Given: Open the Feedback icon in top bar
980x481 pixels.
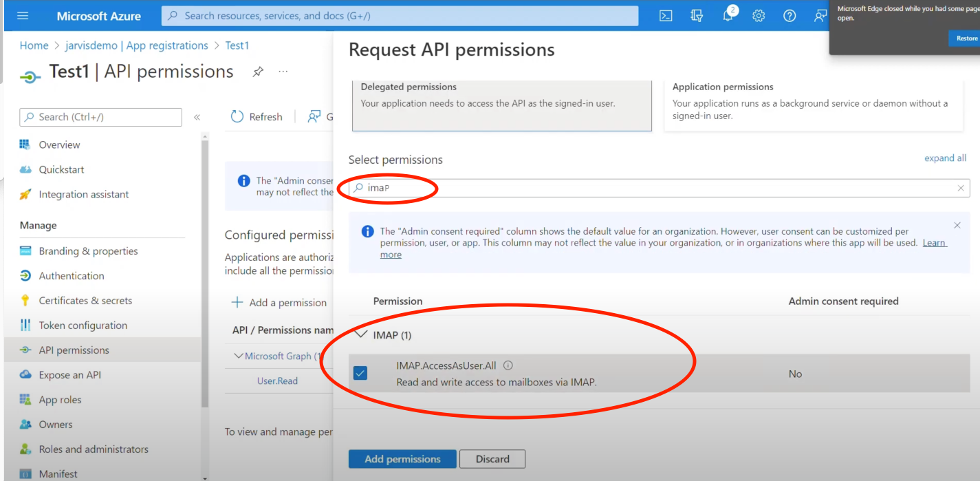Looking at the screenshot, I should [x=820, y=16].
